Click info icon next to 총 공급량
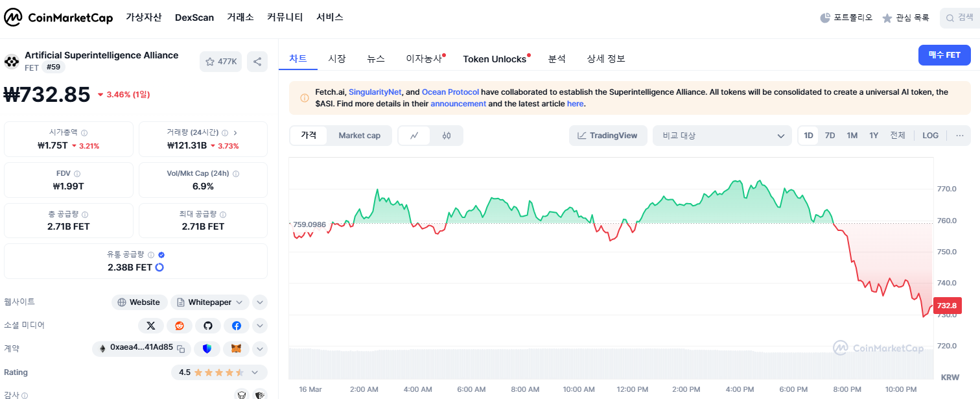The height and width of the screenshot is (399, 980). coord(85,214)
